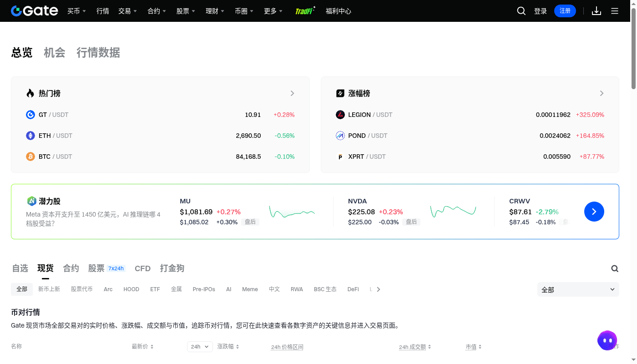Click the 涨幅榜 gainers icon
Image resolution: width=637 pixels, height=364 pixels.
(x=340, y=93)
